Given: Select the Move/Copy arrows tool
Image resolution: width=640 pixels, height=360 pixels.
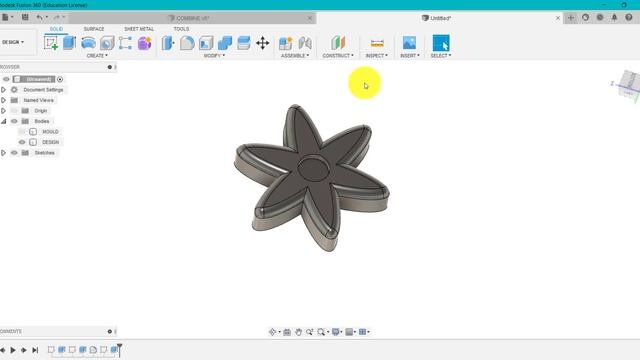Looking at the screenshot, I should 262,43.
